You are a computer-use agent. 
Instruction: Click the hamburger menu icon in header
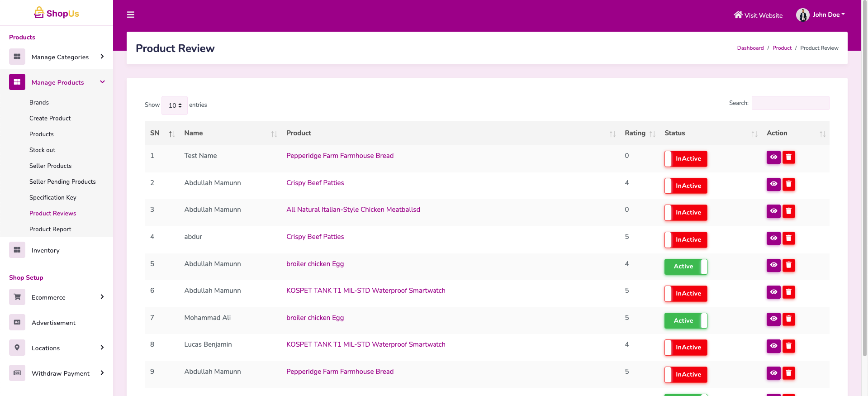pyautogui.click(x=131, y=15)
